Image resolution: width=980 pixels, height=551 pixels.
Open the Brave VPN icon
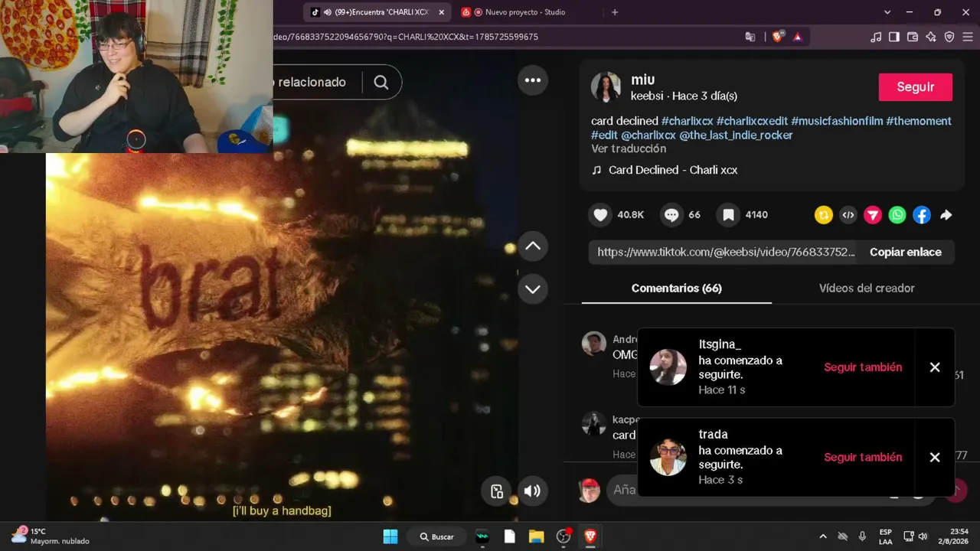[949, 37]
